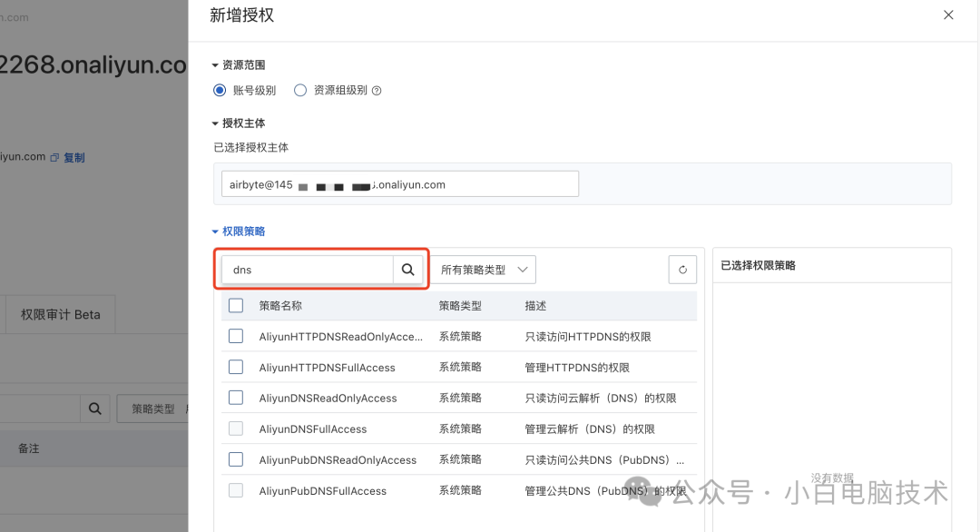Screen dimensions: 980x532
Task: Click the AliyunDNSReadOnlyAccess policy name
Action: click(328, 399)
